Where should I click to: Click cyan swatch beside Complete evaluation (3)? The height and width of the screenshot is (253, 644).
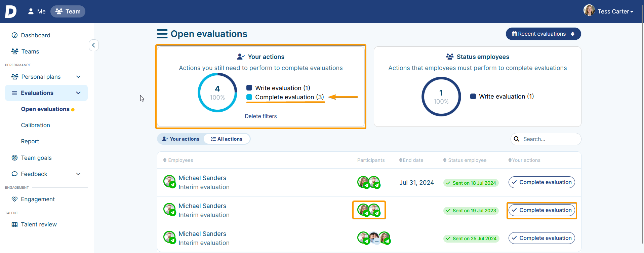point(249,97)
